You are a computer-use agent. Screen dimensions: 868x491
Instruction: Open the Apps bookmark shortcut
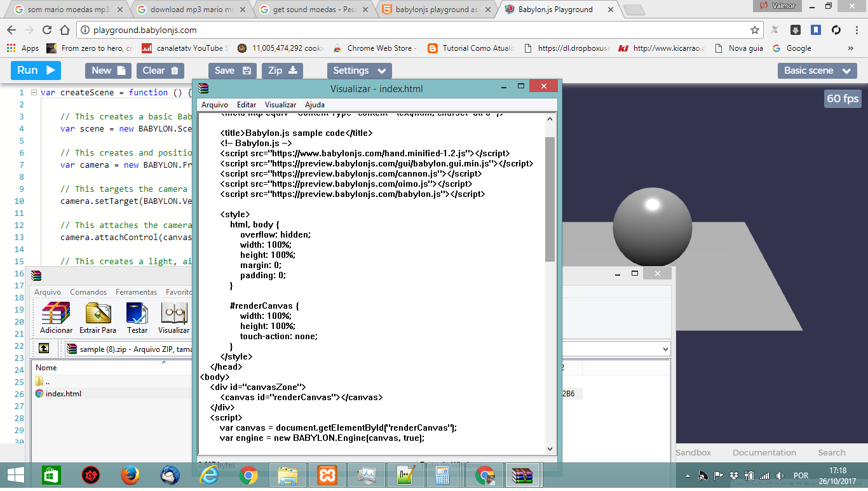click(x=23, y=48)
